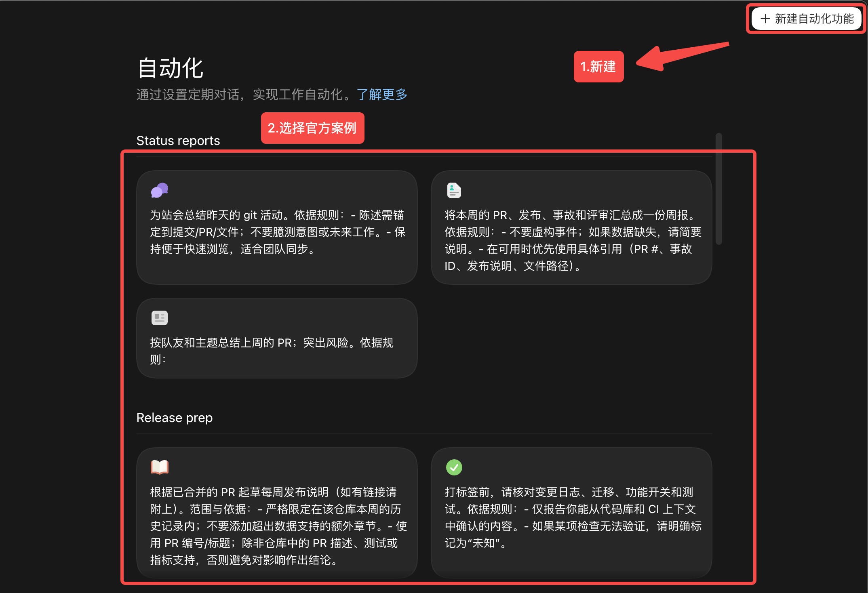Select the 为站会总结昨天的 git 活动 card

tap(277, 227)
